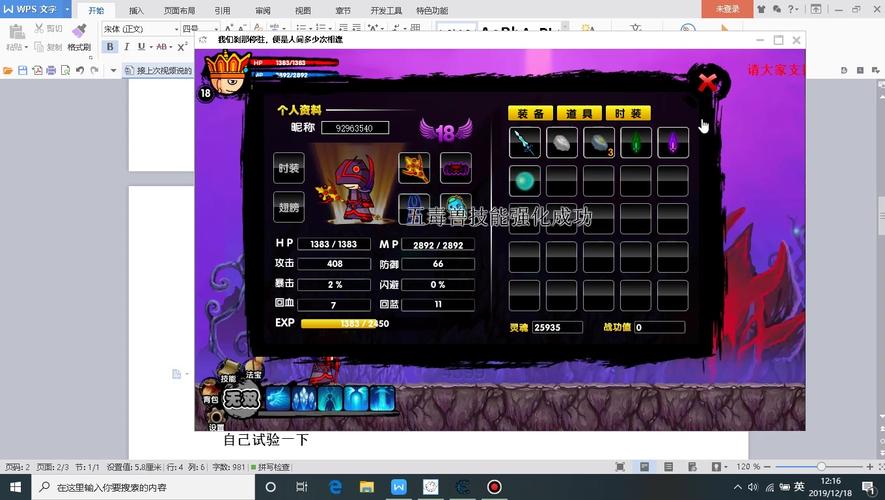Select the gray stone item in first slot row
The image size is (885, 500).
point(562,142)
